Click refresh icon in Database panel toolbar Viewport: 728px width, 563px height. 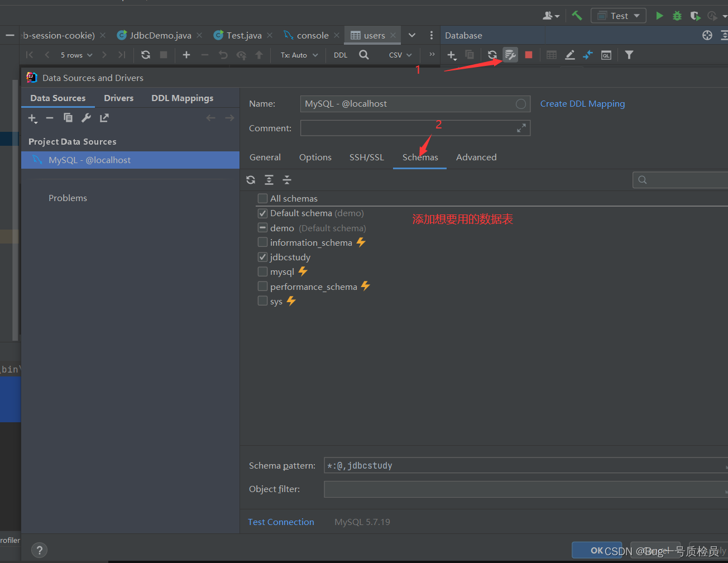pos(492,55)
